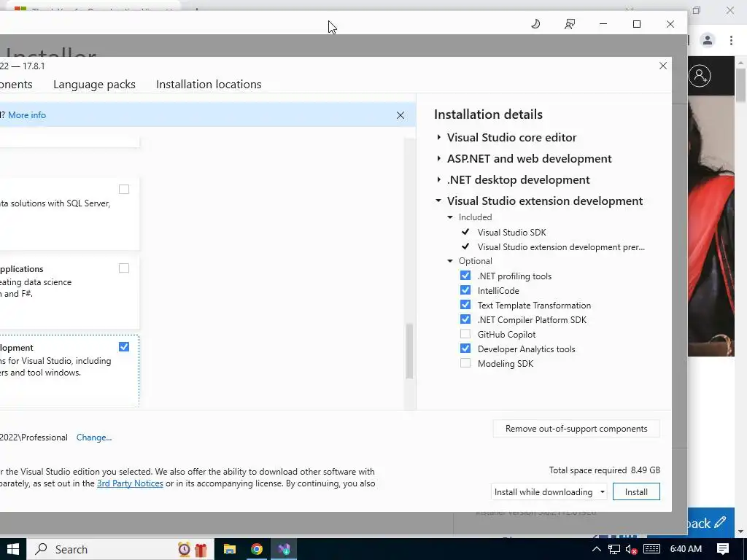747x560 pixels.
Task: Uncheck .NET Compiler Platform SDK
Action: pyautogui.click(x=465, y=319)
